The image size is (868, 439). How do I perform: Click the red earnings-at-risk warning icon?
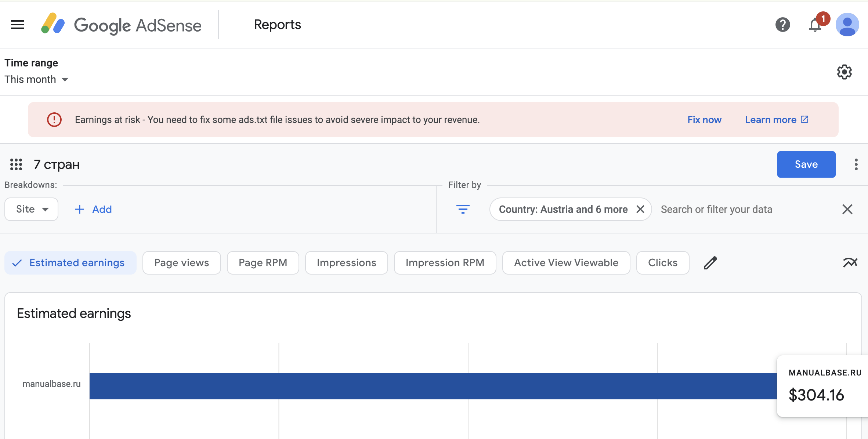pyautogui.click(x=54, y=120)
